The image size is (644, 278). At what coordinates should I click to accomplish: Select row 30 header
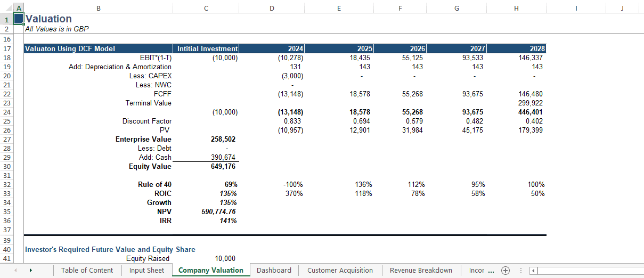point(6,166)
